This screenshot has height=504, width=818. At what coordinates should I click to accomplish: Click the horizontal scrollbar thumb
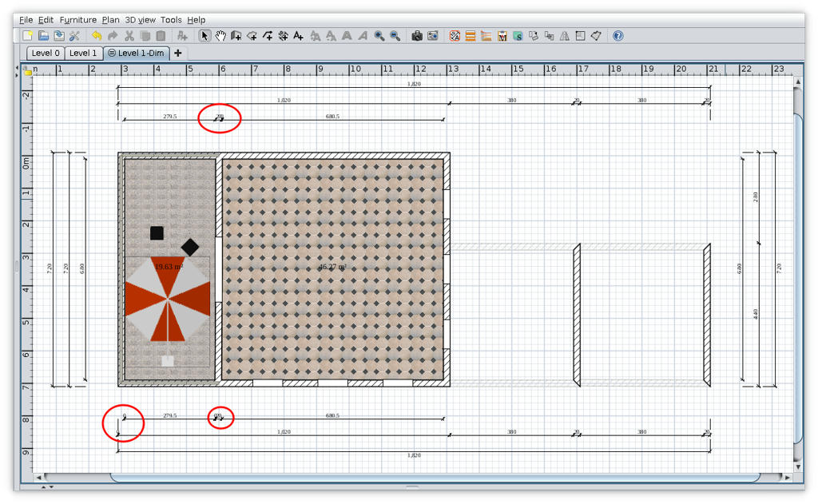click(x=435, y=478)
